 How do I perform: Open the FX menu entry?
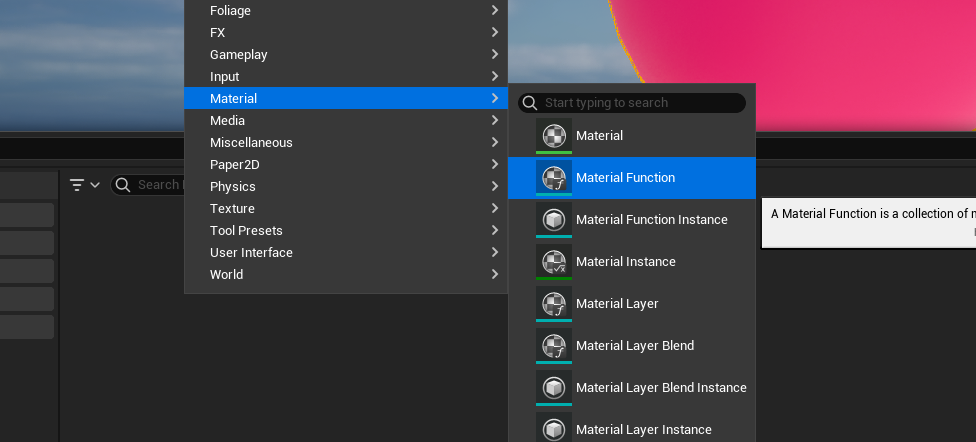click(346, 32)
